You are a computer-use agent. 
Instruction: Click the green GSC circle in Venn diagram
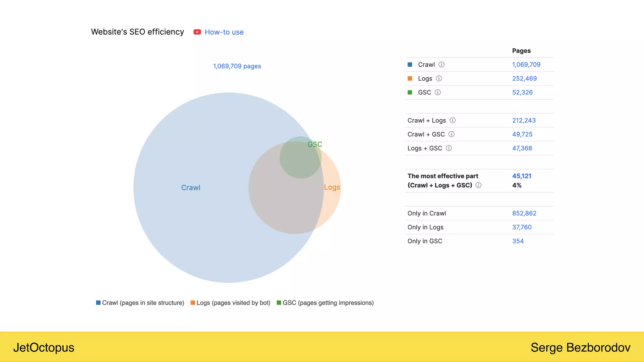[300, 158]
